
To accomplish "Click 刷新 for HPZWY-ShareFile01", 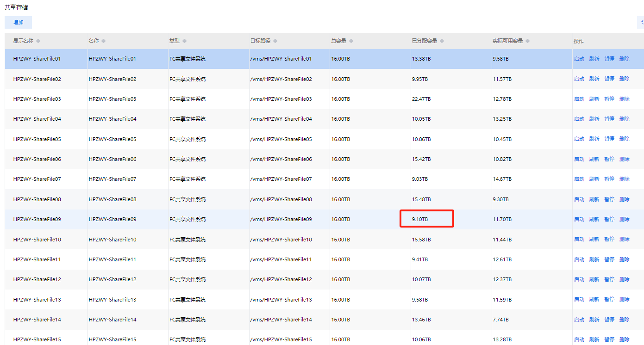I will [594, 59].
